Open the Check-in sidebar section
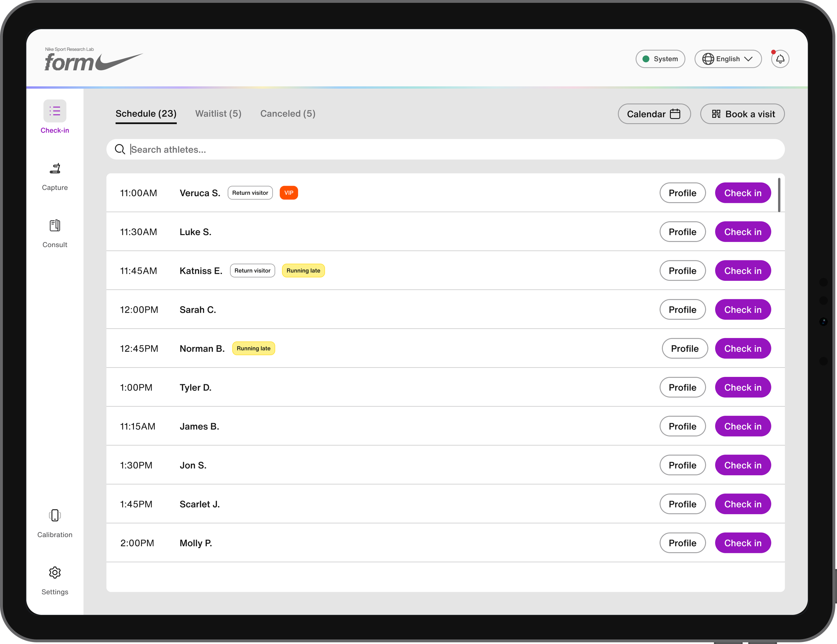Screen dimensions: 837x644 55,117
